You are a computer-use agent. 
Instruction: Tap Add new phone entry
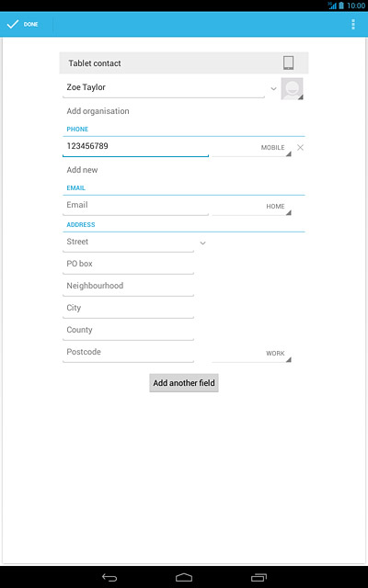point(82,170)
